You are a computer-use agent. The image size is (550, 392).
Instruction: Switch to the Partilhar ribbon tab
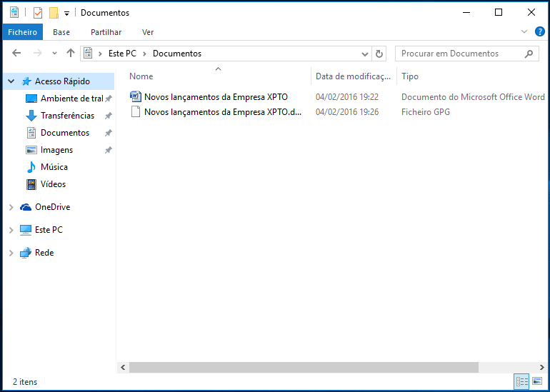106,32
